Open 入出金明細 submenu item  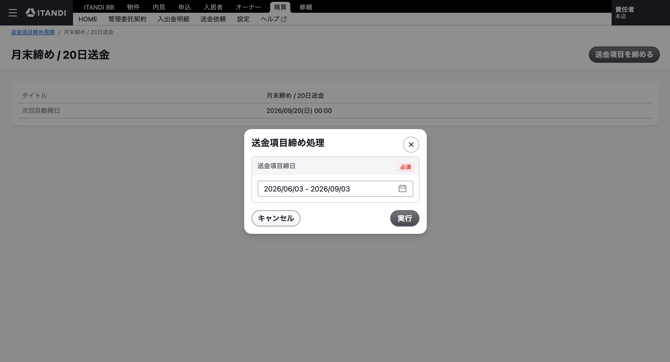click(173, 19)
